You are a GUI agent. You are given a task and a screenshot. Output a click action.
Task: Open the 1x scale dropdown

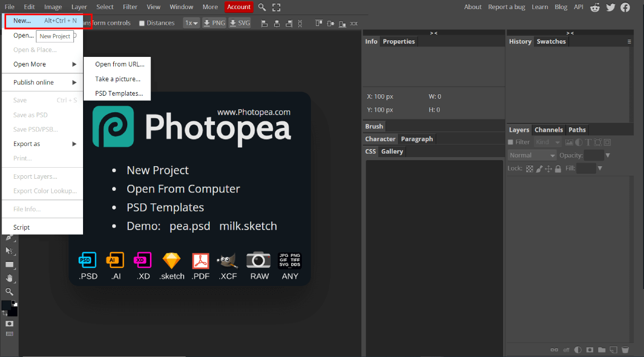[191, 23]
